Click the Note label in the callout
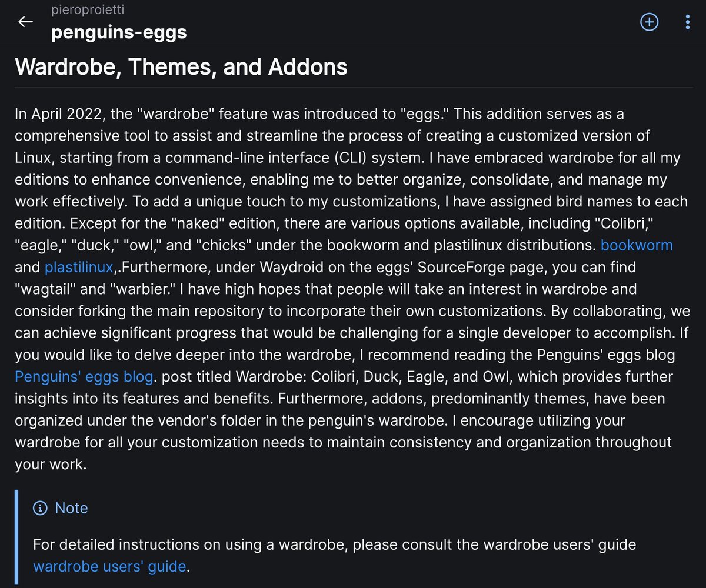Screen dimensions: 706x588 click(71, 508)
